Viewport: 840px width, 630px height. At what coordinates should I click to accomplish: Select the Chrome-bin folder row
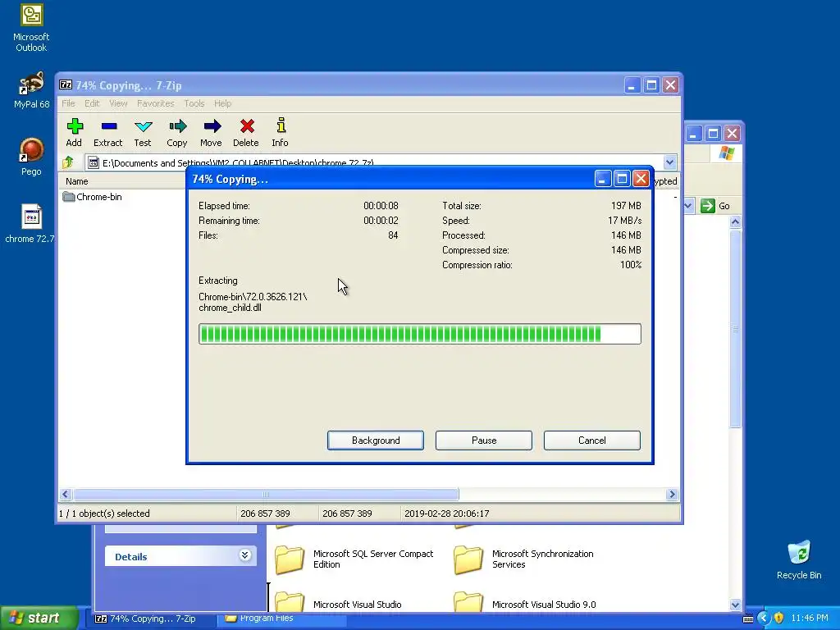click(92, 197)
